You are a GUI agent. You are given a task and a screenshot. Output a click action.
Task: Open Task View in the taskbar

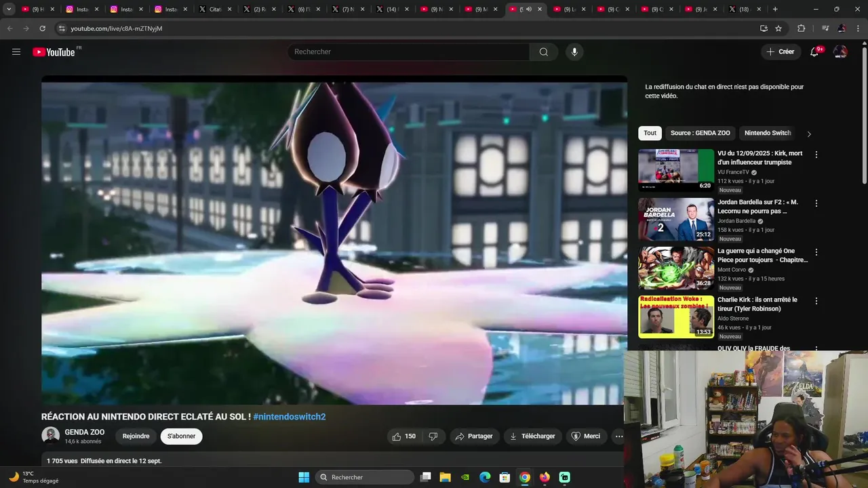pos(425,477)
